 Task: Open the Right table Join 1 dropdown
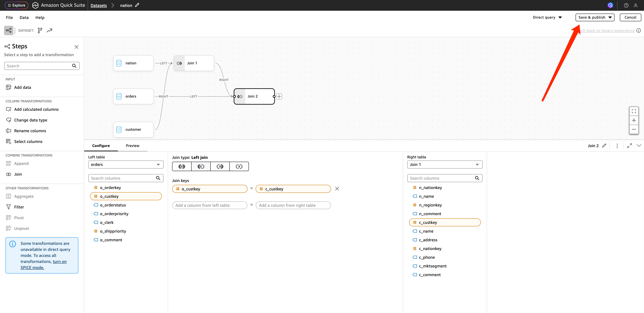[x=444, y=164]
